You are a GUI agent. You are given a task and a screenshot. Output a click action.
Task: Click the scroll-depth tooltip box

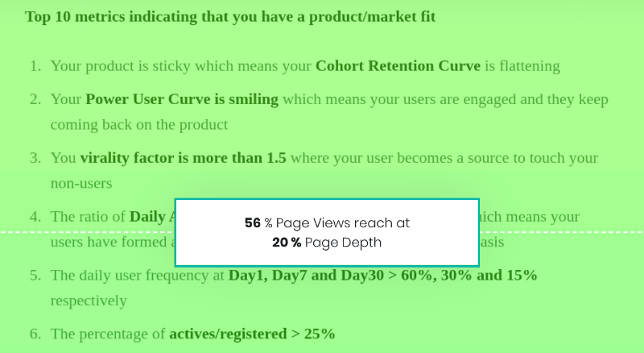pos(327,232)
